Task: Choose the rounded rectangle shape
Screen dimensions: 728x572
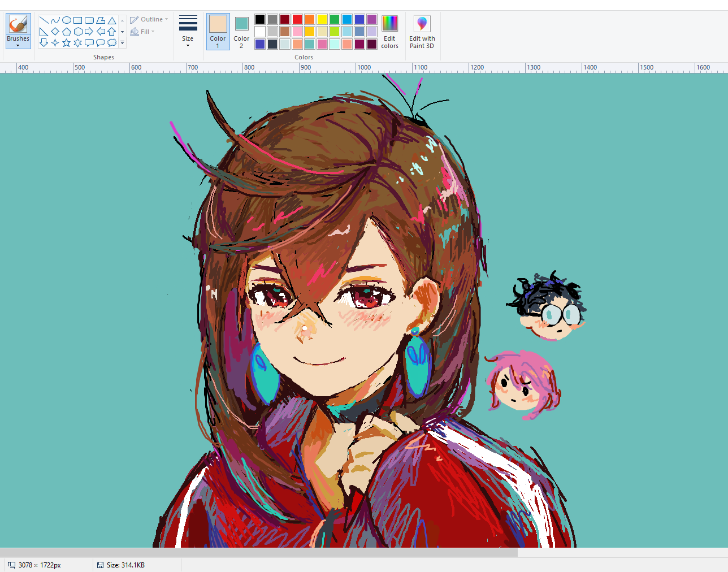Action: [89, 20]
